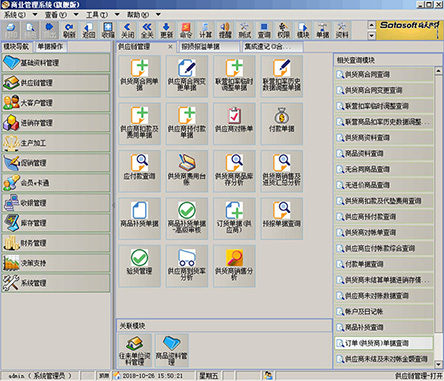The height and width of the screenshot is (381, 444).
Task: Open the 帮助 menu
Action: coord(138,15)
